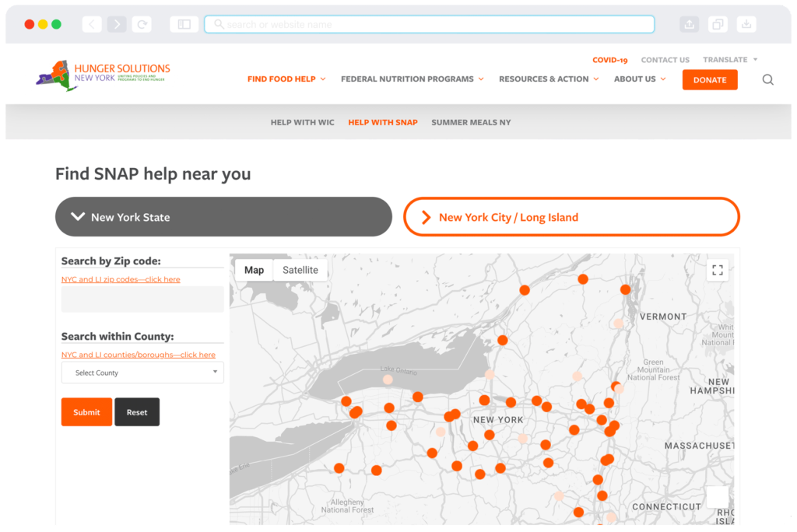This screenshot has height=532, width=797.
Task: Click inside the zip code search field
Action: [x=142, y=299]
